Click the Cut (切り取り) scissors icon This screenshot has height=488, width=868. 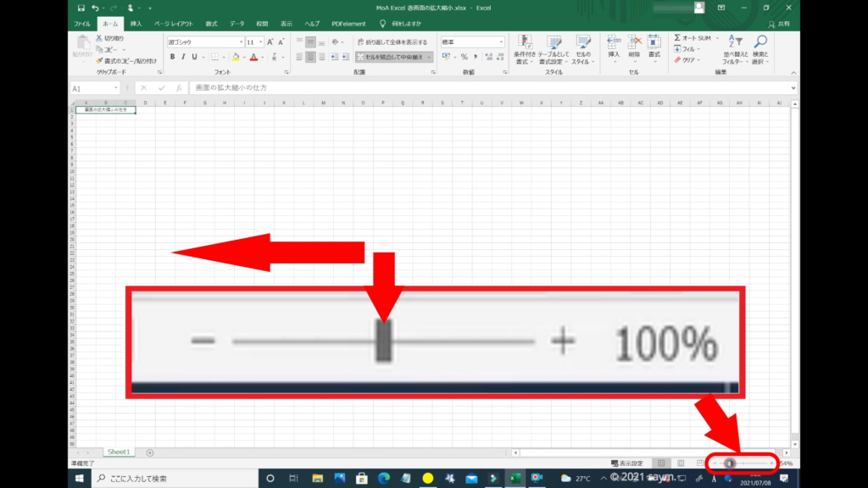tap(100, 38)
